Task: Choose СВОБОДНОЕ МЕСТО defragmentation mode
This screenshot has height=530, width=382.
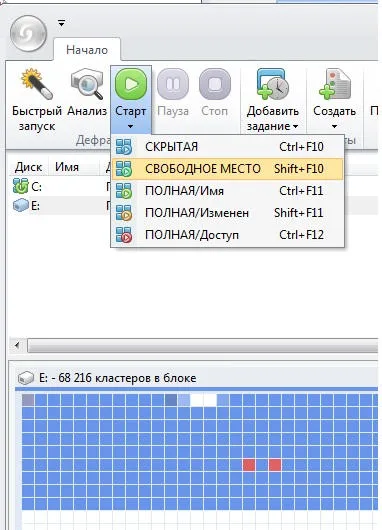Action: pyautogui.click(x=228, y=169)
